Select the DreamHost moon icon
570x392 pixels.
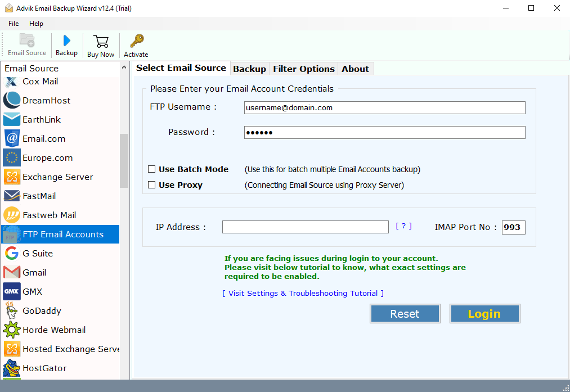point(12,100)
